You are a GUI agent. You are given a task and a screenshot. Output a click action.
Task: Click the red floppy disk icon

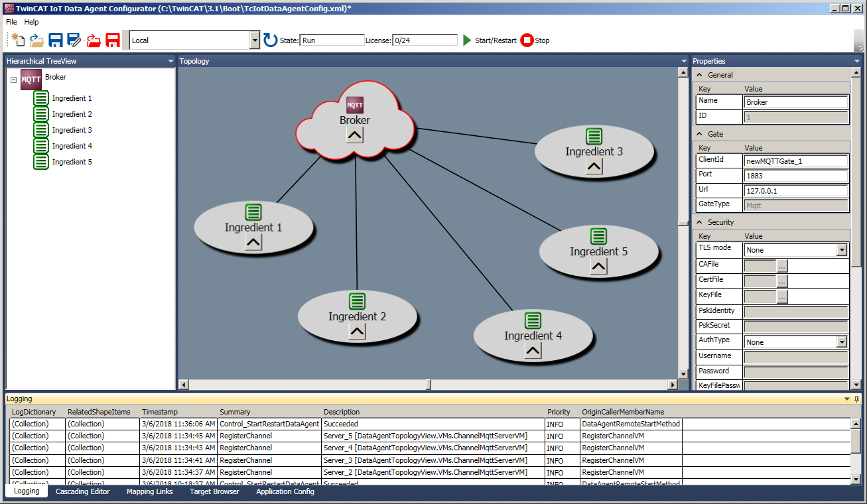113,40
